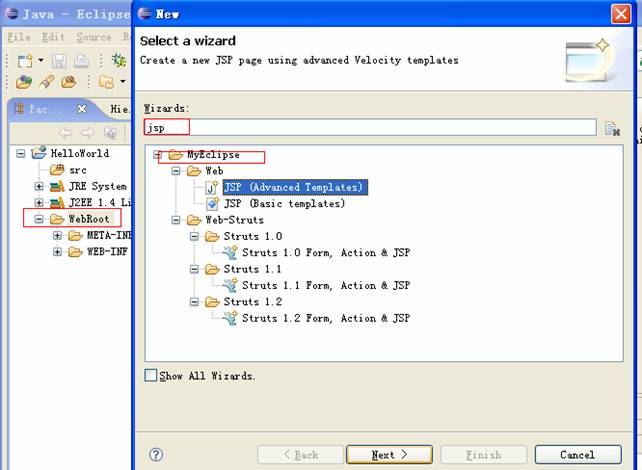The image size is (642, 470).
Task: Close the Package Explorer view tab
Action: (82, 109)
